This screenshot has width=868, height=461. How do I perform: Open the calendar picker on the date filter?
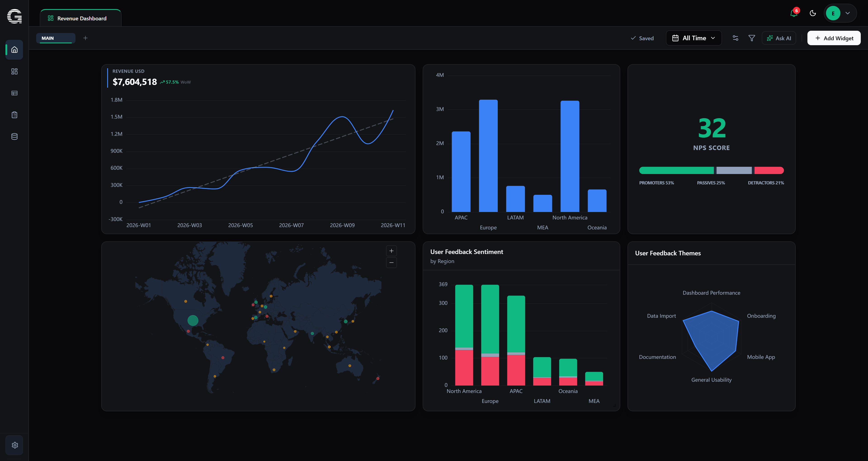(x=676, y=38)
